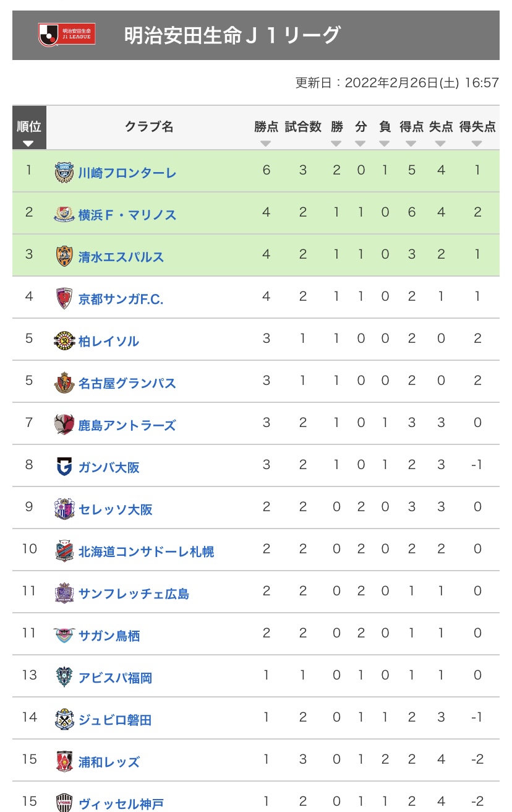Click the Shimizu S-Pulse crest icon
The height and width of the screenshot is (812, 512).
coord(64,256)
